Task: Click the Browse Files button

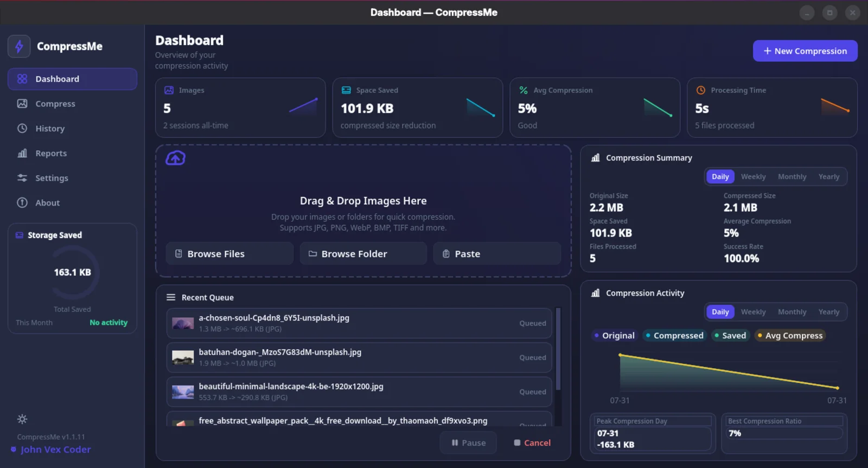Action: coord(229,254)
